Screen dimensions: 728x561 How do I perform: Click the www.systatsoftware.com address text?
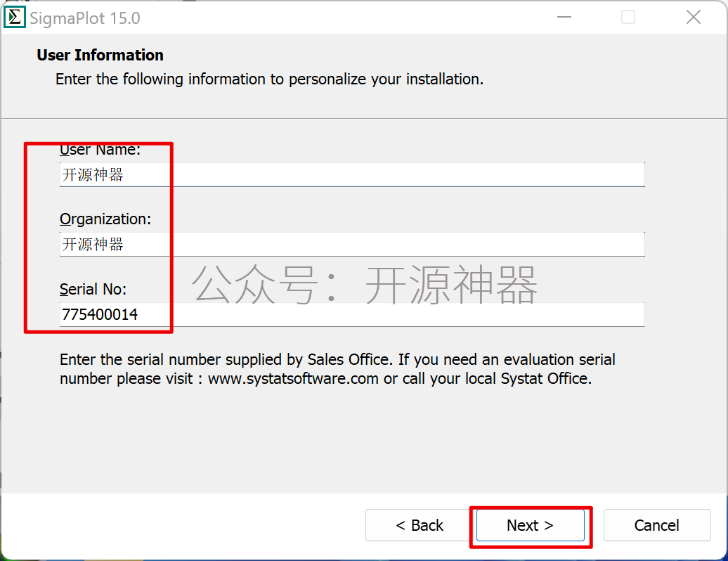tap(293, 378)
